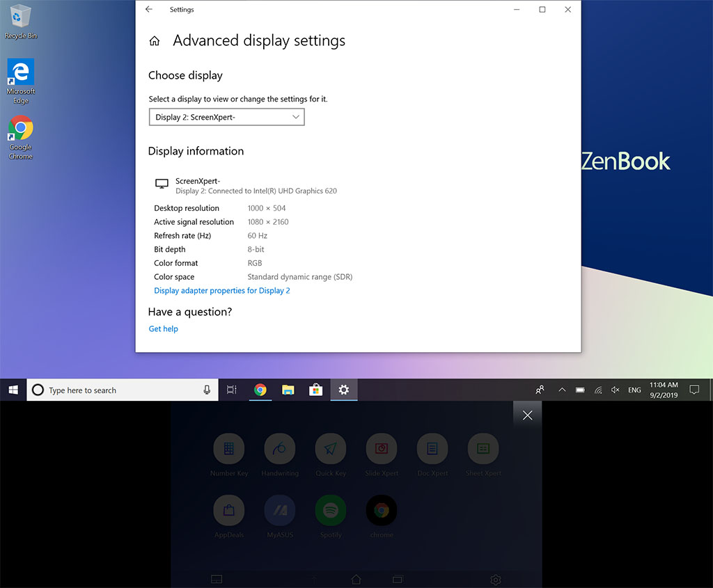
Task: Select the '1080 × 2160' signal resolution value
Action: [268, 222]
